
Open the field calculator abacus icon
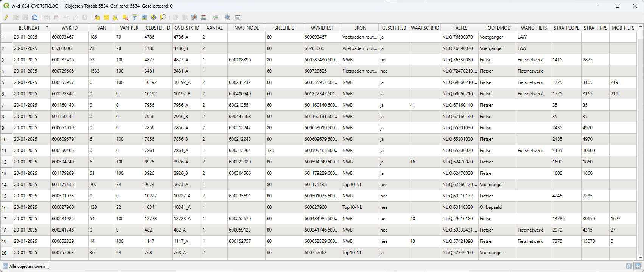[x=204, y=17]
